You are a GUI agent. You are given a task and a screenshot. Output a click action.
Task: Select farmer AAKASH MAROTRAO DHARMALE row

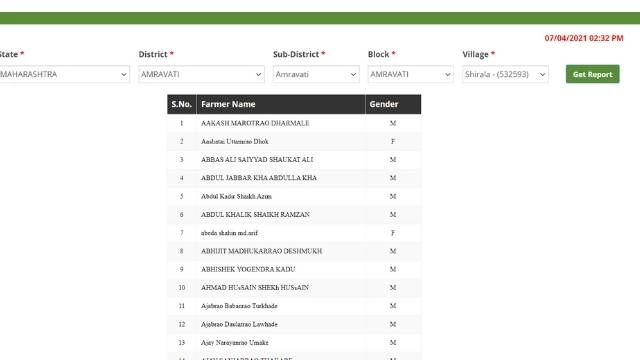click(x=294, y=123)
